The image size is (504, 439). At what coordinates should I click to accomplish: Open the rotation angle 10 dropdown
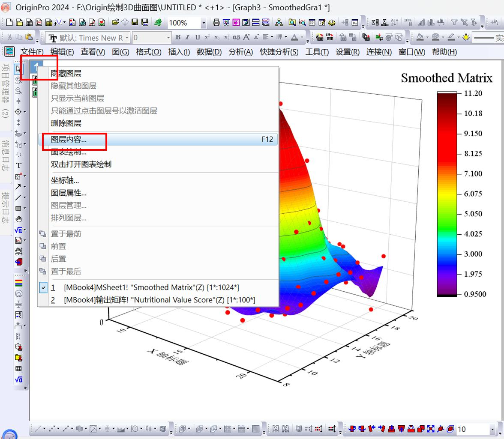[x=492, y=429]
